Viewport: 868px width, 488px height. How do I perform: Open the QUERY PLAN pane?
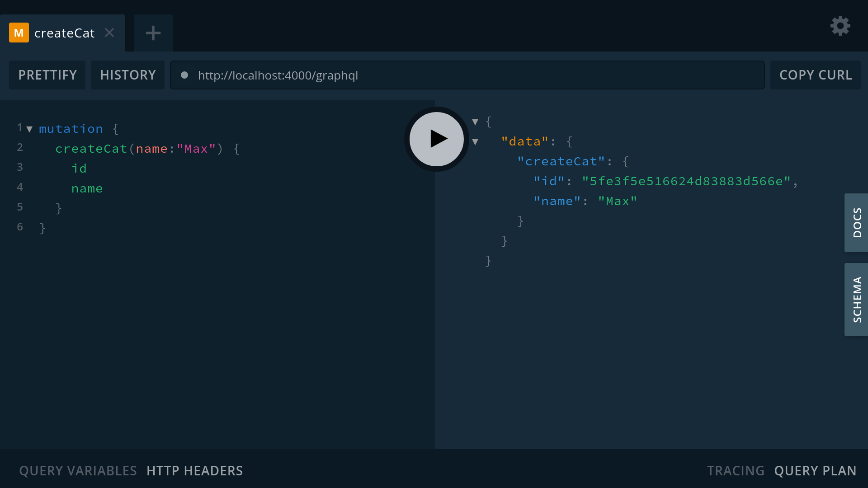(816, 470)
